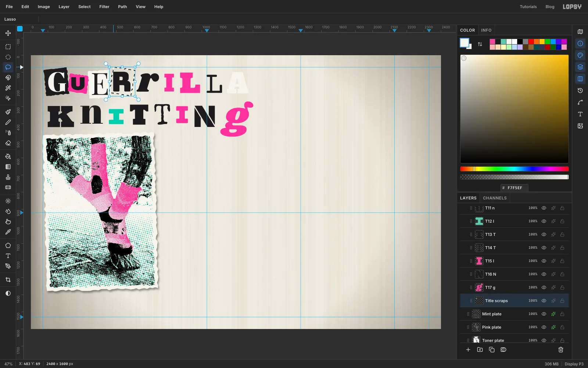Image resolution: width=588 pixels, height=368 pixels.
Task: Click the History icon in the right sidebar
Action: [580, 91]
